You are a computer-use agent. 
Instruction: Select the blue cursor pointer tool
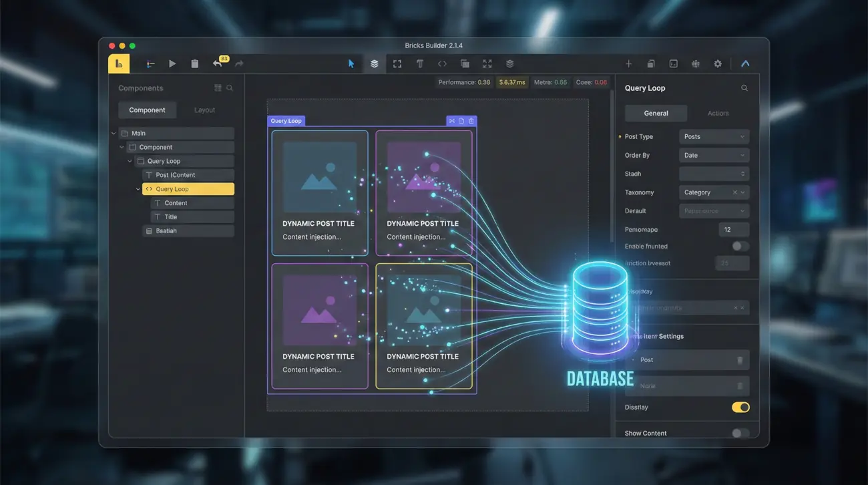point(351,63)
